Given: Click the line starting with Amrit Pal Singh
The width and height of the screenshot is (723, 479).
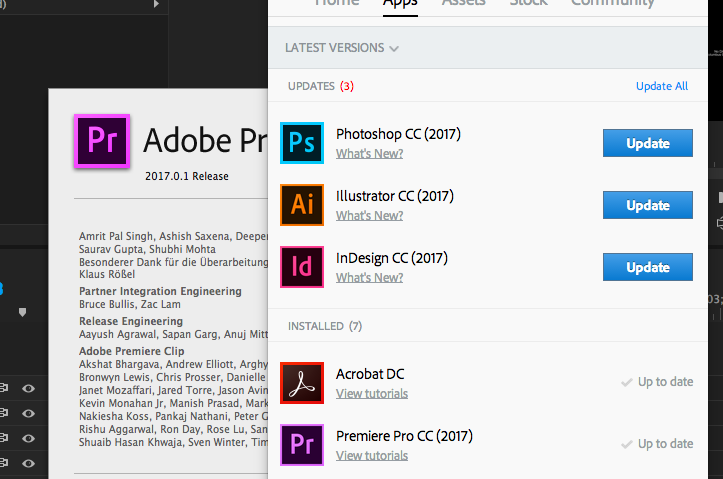Looking at the screenshot, I should coord(173,237).
